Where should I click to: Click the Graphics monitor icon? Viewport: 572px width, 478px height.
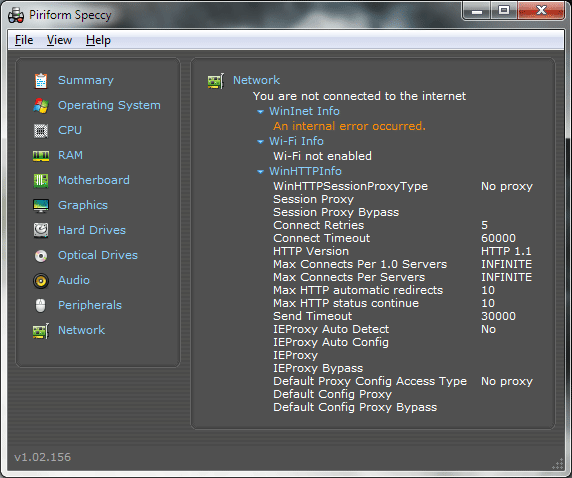click(41, 205)
